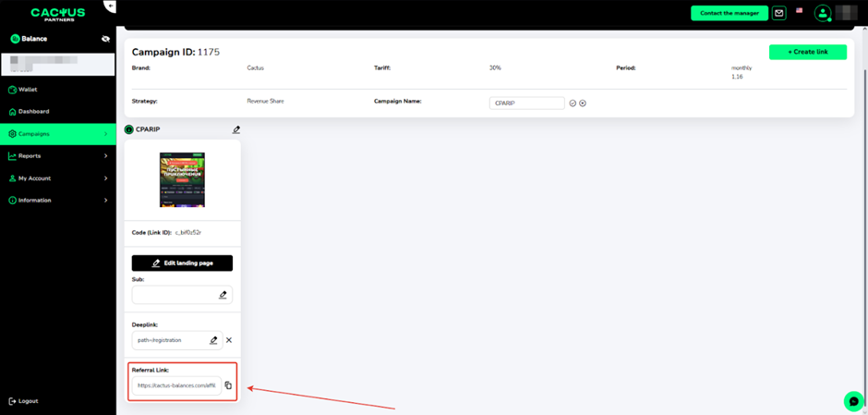Click the Create link button
The image size is (868, 415).
tap(807, 52)
